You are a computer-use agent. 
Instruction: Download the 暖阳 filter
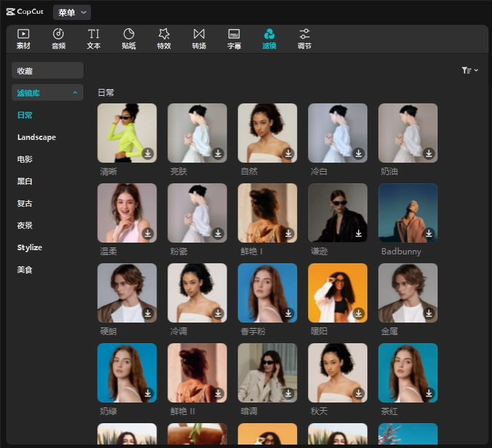tap(358, 314)
